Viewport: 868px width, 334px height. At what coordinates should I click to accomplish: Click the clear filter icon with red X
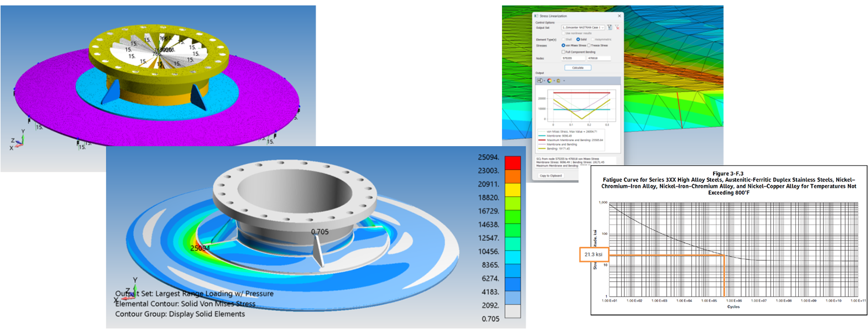[617, 27]
